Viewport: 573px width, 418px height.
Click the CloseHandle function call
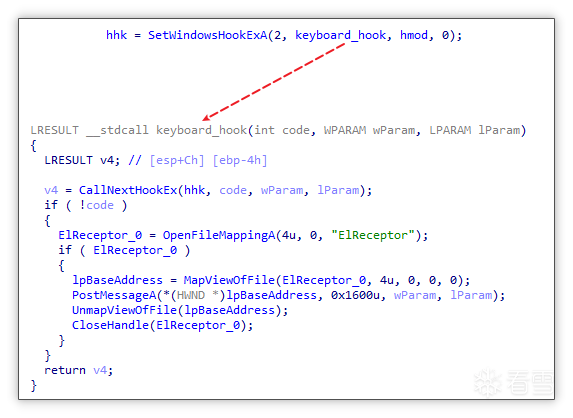[x=110, y=325]
